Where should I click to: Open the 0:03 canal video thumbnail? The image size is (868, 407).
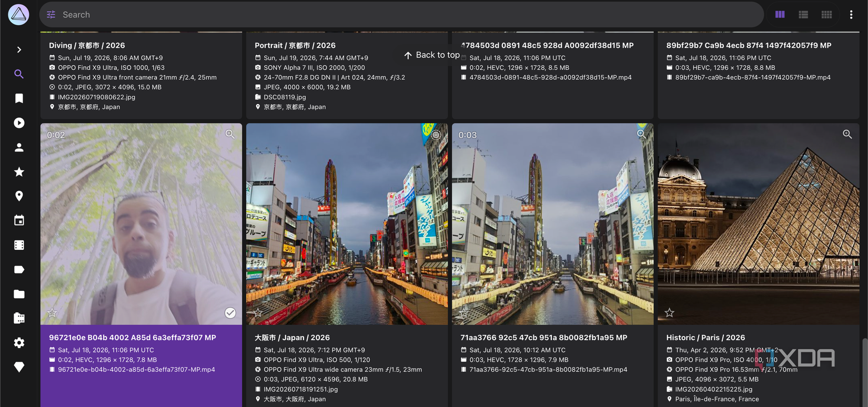[553, 224]
